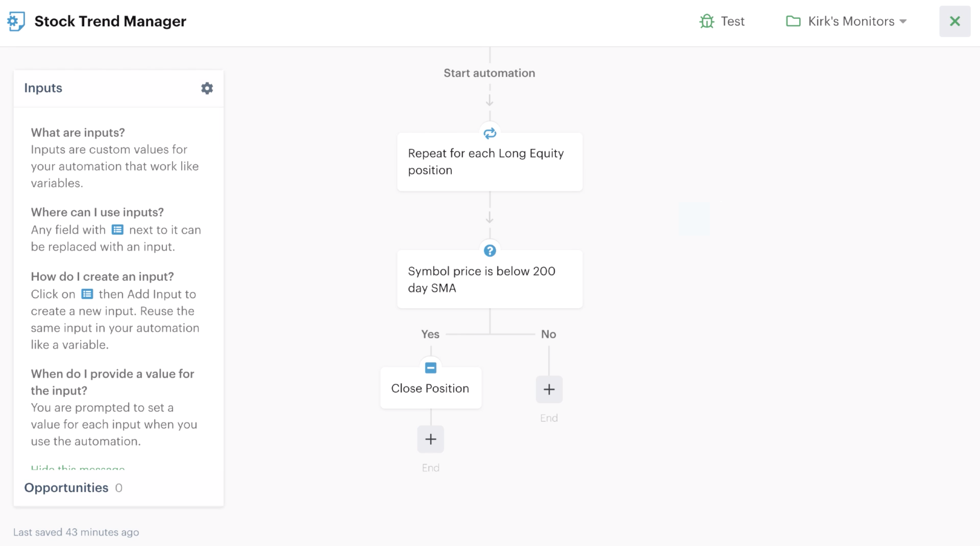The height and width of the screenshot is (546, 980).
Task: Click the question mark decision icon
Action: point(490,251)
